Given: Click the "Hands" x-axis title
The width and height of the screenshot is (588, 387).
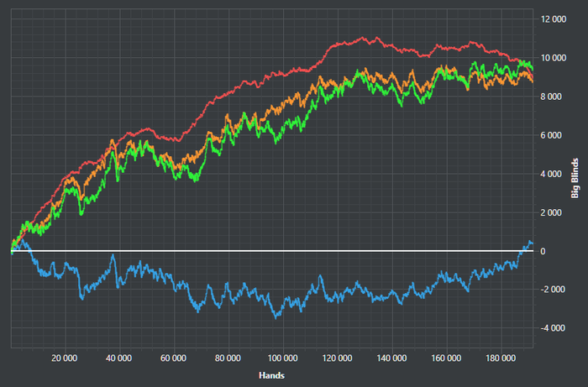Looking at the screenshot, I should point(271,375).
